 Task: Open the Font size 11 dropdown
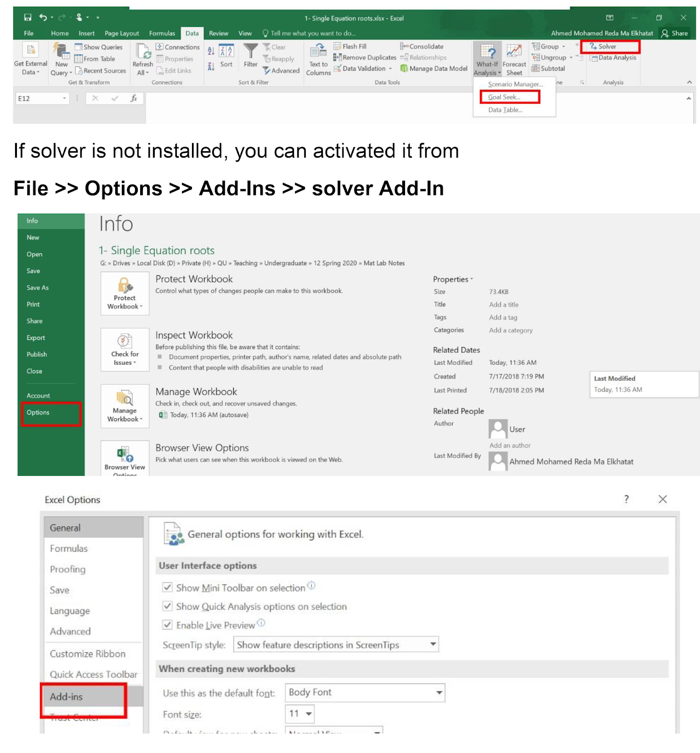(300, 714)
